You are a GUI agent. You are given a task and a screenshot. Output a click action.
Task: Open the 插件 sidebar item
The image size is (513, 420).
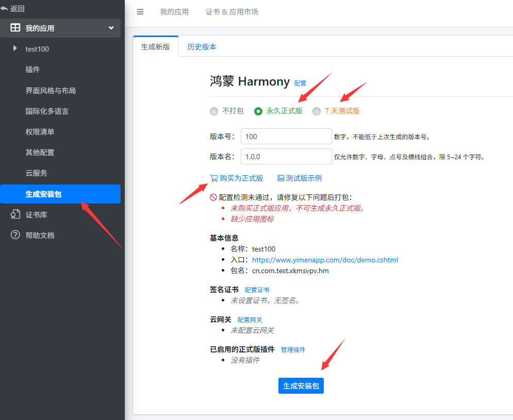(x=32, y=70)
